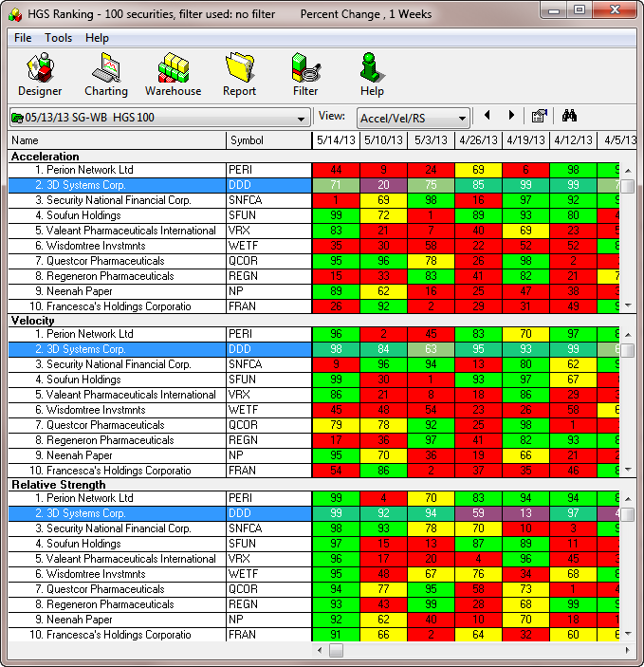Click the Relative Strength section heading
644x667 pixels.
click(58, 485)
